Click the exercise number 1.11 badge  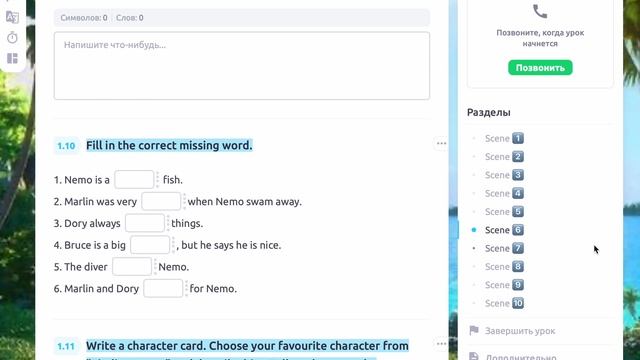(66, 347)
